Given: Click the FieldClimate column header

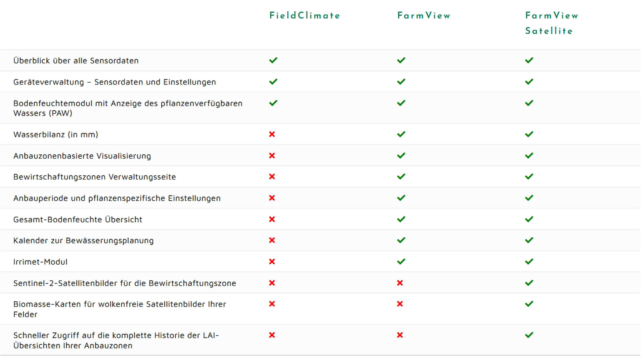Looking at the screenshot, I should click(305, 15).
